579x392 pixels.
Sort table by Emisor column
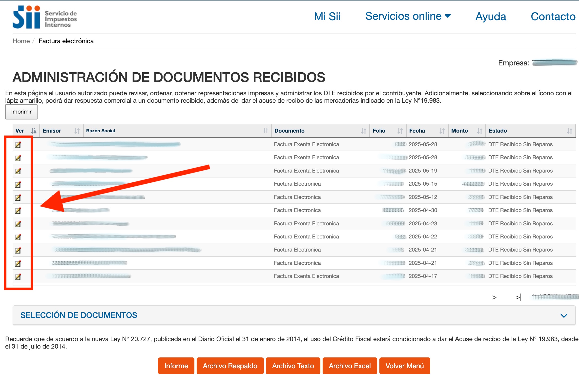77,131
